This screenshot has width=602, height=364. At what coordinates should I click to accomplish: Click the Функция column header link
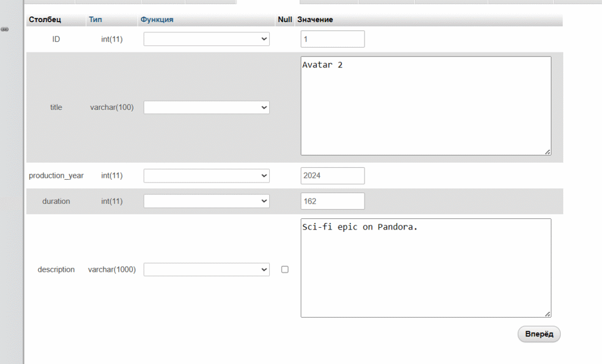pos(156,19)
